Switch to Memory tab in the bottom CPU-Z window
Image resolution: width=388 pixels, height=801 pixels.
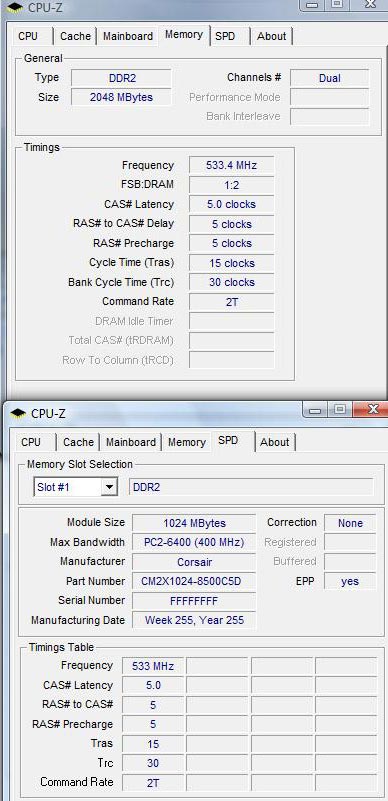[187, 442]
